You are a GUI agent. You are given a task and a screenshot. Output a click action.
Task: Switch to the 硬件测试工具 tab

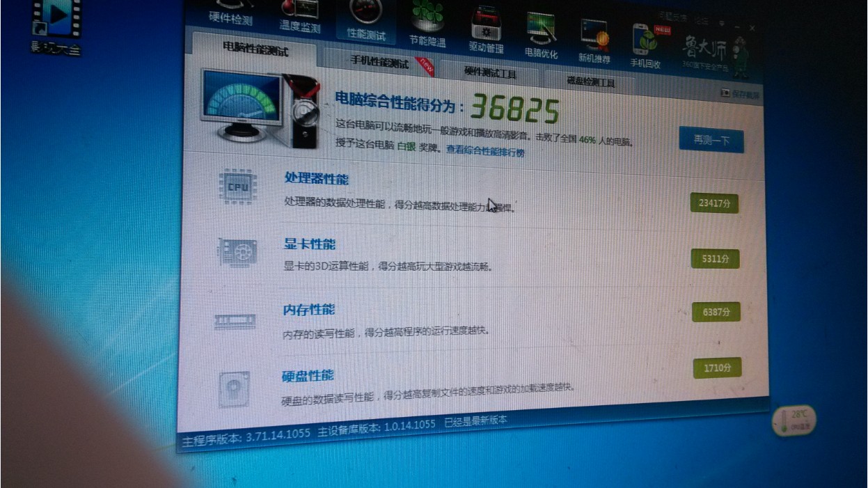(x=490, y=72)
